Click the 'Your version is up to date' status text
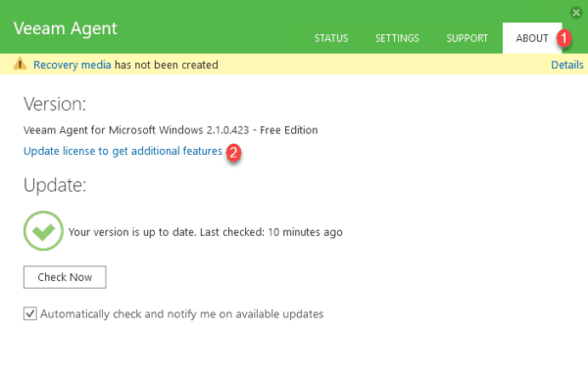Image resolution: width=588 pixels, height=383 pixels. (206, 232)
